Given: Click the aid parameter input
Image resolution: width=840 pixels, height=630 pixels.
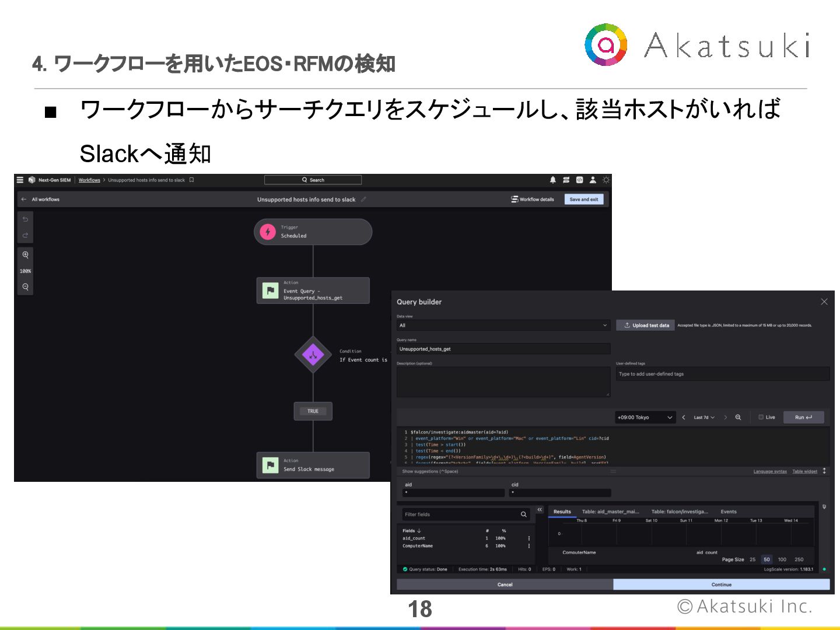Looking at the screenshot, I should tap(453, 493).
